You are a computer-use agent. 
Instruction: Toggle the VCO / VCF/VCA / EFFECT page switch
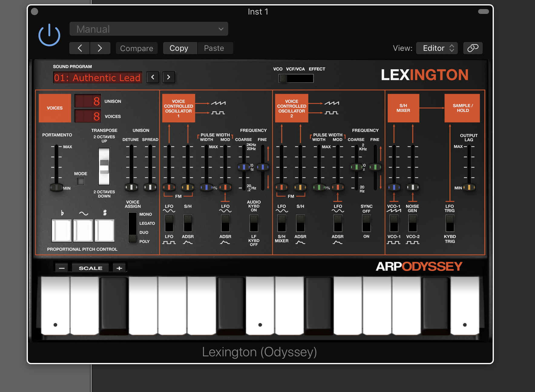(x=296, y=78)
